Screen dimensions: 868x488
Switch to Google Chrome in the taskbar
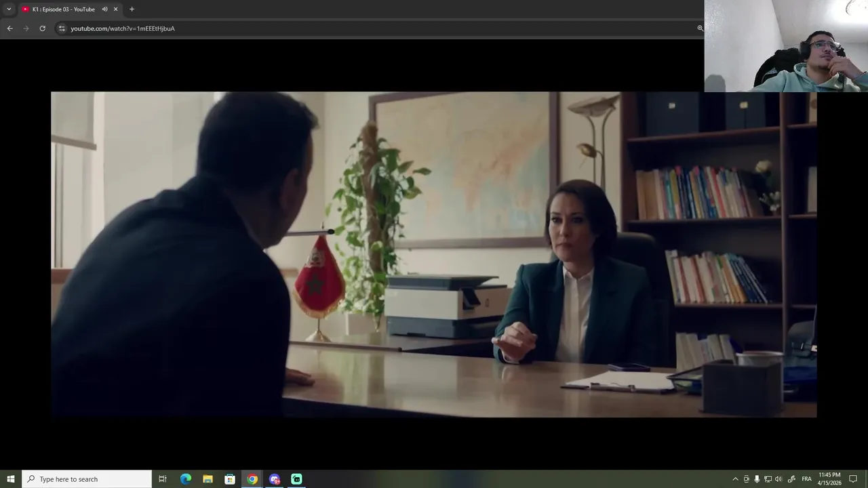(252, 479)
